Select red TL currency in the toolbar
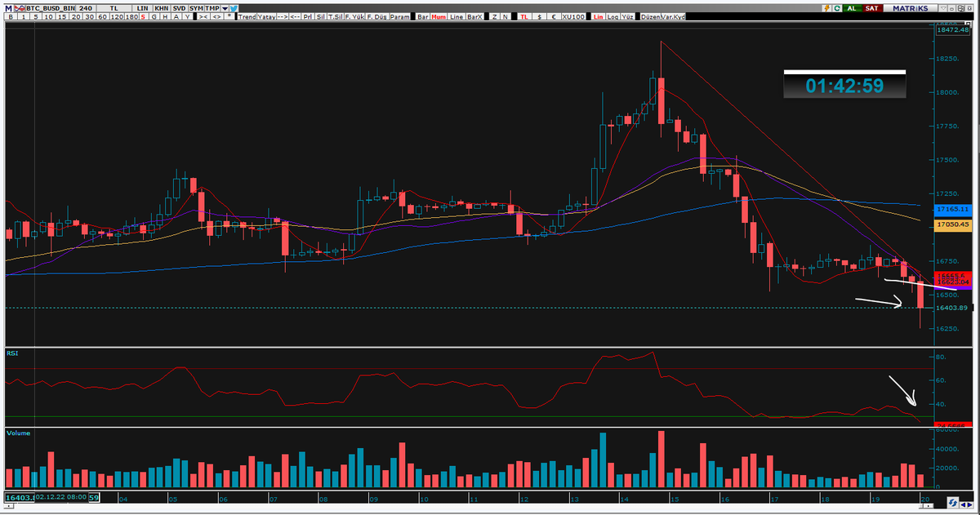Screen dimensions: 980x515 click(524, 17)
